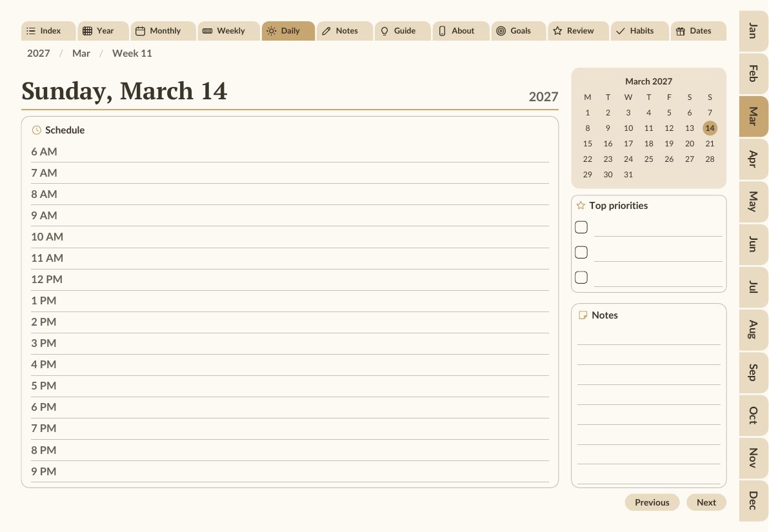Screen dimensions: 769x532
Task: Select March 31 in the mini calendar
Action: click(x=628, y=175)
